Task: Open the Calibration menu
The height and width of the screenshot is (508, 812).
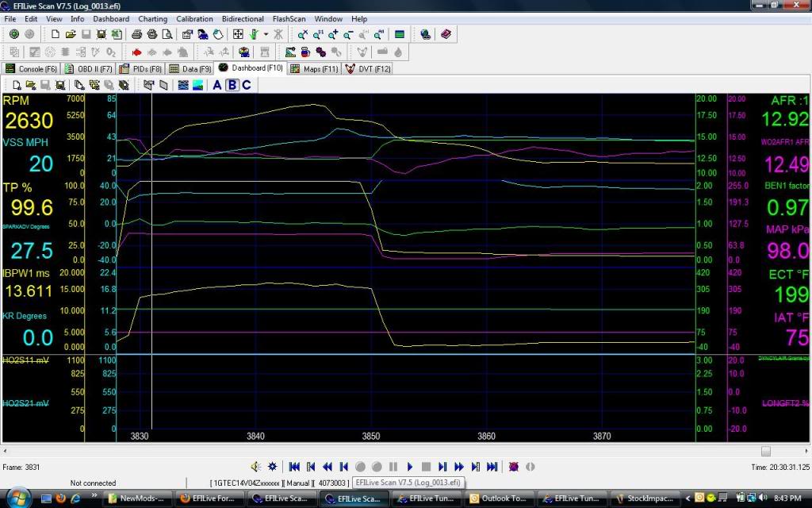Action: (x=195, y=19)
